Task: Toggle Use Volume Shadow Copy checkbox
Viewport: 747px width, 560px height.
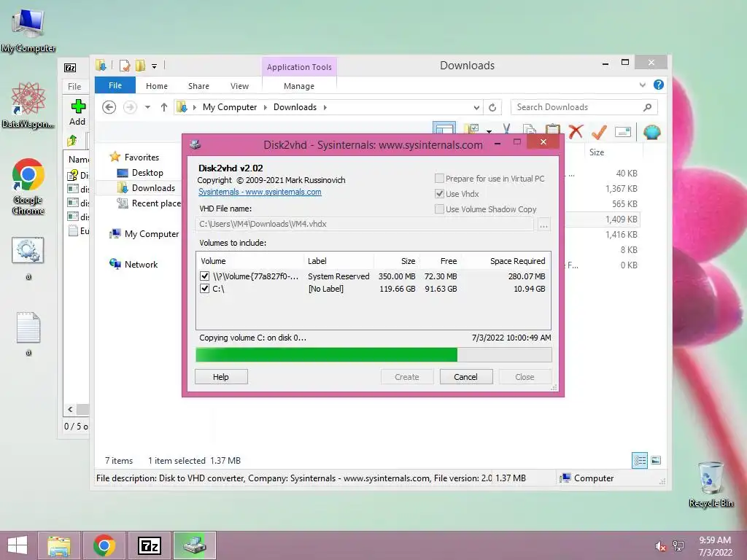Action: 439,209
